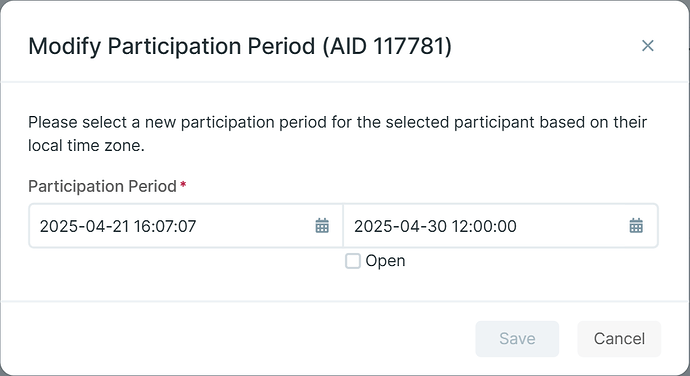The image size is (690, 376).
Task: Save the participation period changes
Action: (x=517, y=339)
